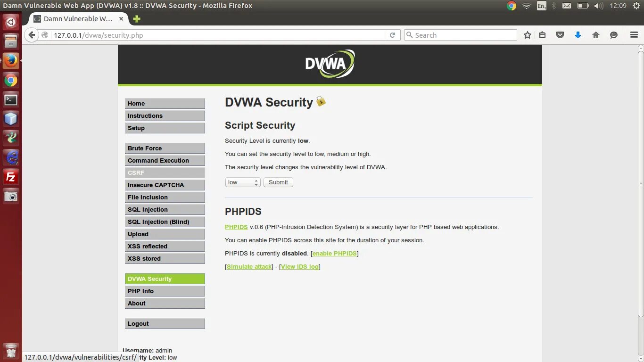Open the sound volume indicator
This screenshot has width=644, height=362.
(599, 6)
